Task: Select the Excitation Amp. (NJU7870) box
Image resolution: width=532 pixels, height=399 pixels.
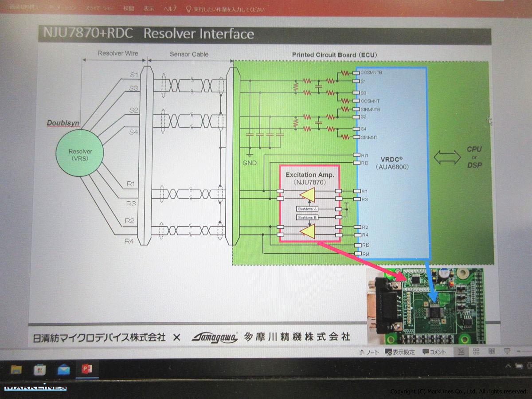Action: [x=309, y=203]
